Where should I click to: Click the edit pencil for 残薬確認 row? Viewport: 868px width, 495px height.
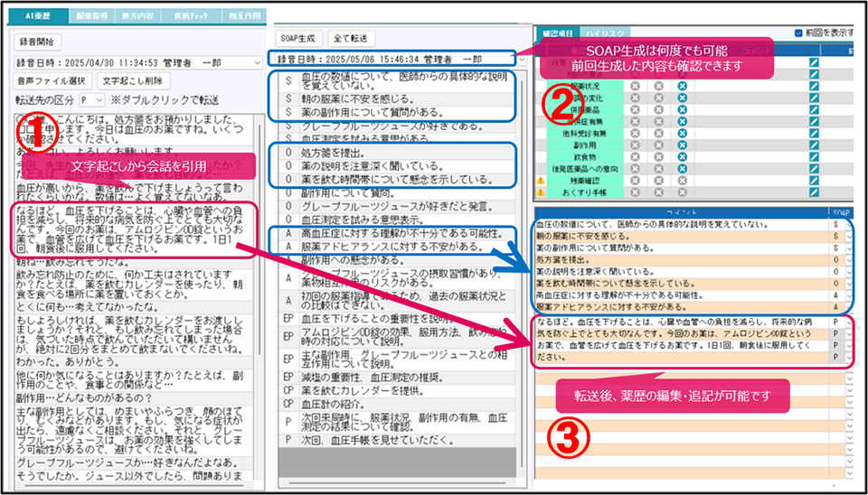click(814, 180)
